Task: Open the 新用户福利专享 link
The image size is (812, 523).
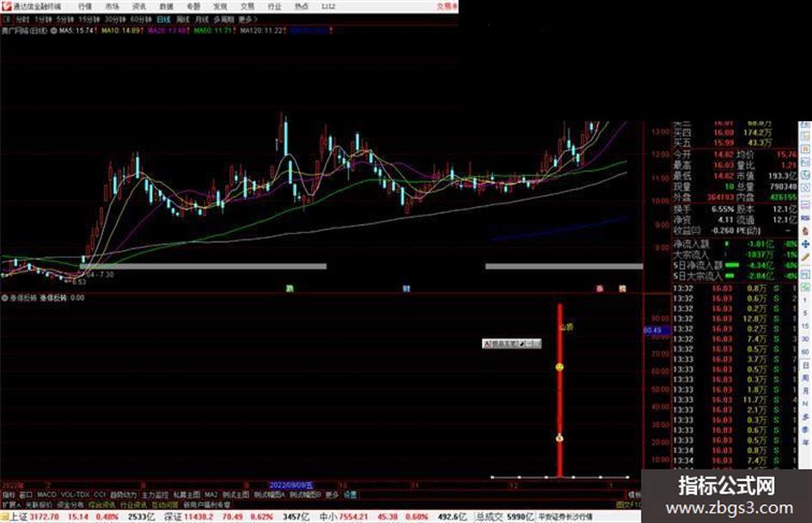Action: pos(207,505)
